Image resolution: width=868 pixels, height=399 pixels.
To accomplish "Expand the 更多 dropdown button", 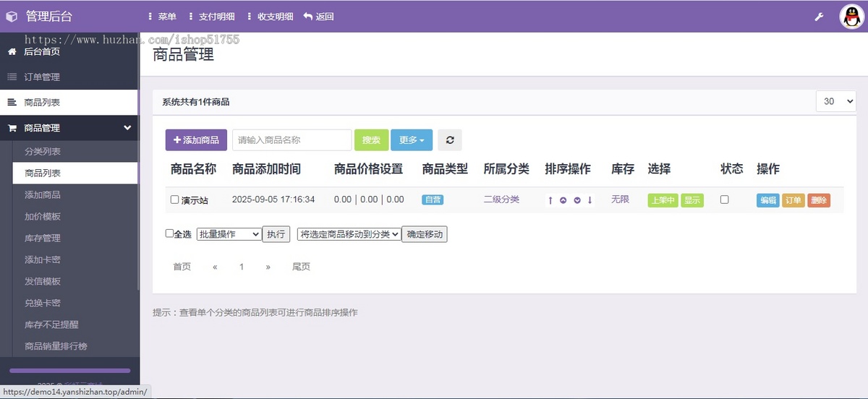I will click(x=412, y=140).
